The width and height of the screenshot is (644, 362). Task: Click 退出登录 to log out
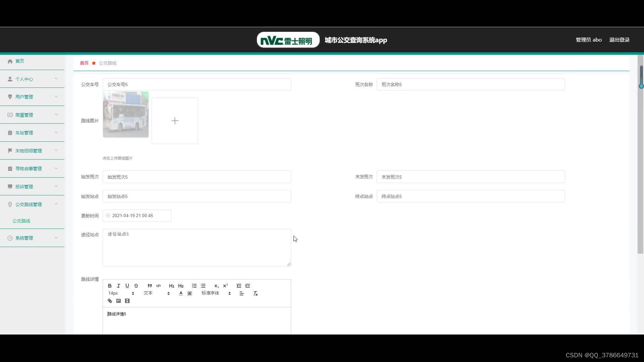[x=619, y=40]
